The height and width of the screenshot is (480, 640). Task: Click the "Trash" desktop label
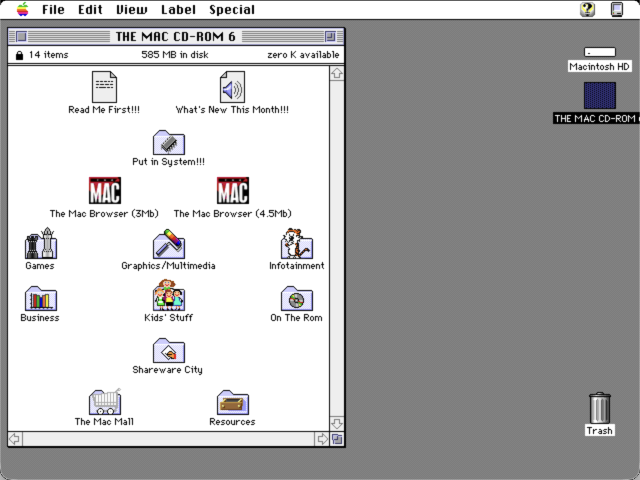point(600,431)
